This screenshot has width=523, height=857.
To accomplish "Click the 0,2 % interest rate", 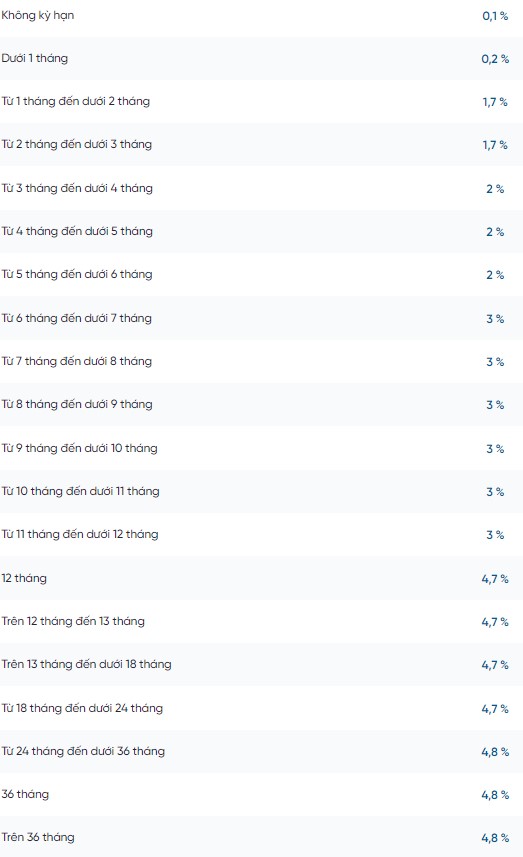I will point(495,59).
